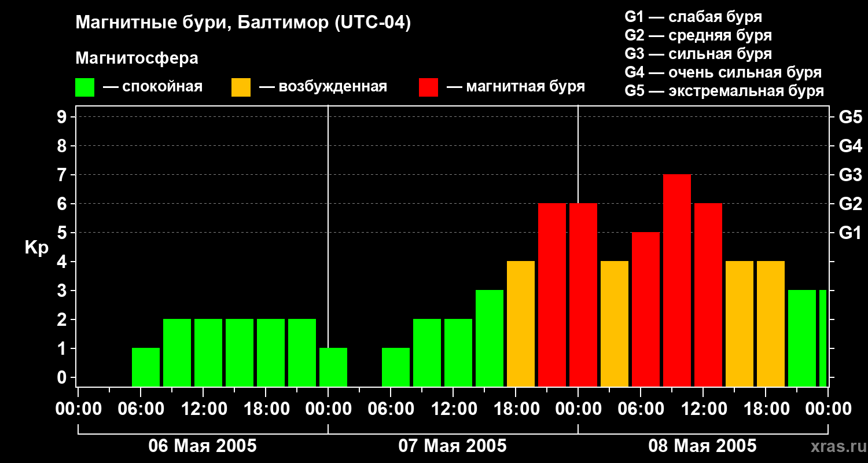868x463 pixels.
Task: Click the Магнитосфера heading
Action: tap(137, 58)
